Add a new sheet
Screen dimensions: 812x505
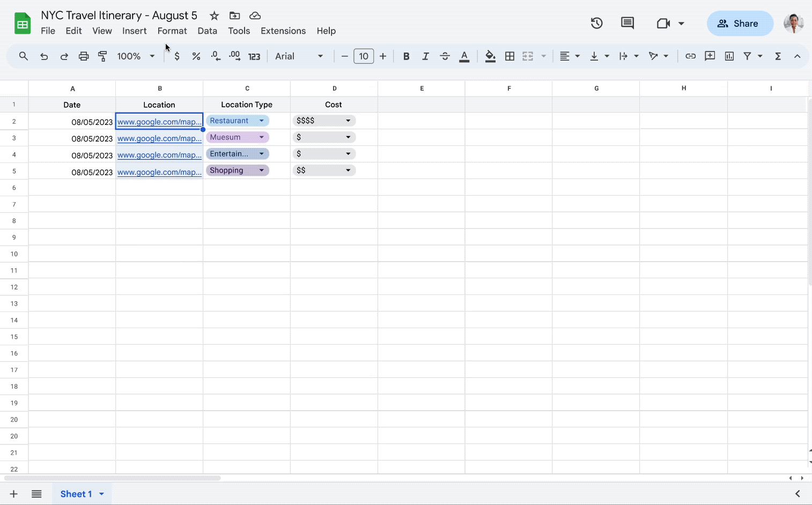14,494
